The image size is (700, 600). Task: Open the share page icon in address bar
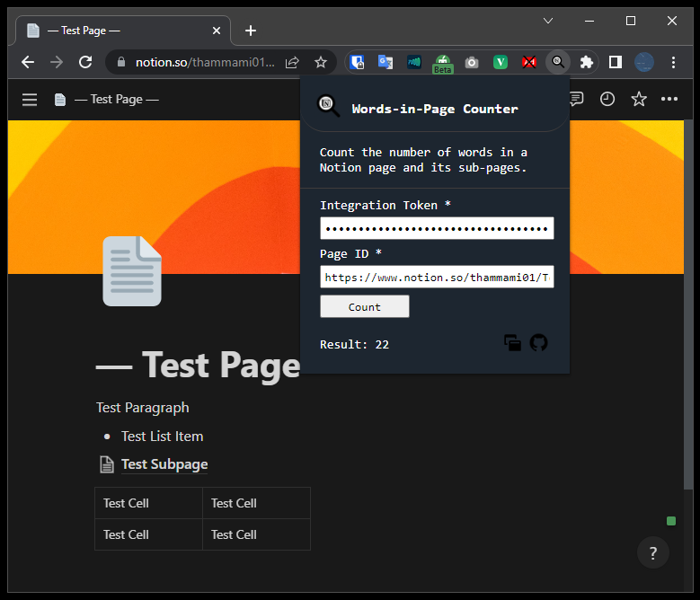(292, 62)
